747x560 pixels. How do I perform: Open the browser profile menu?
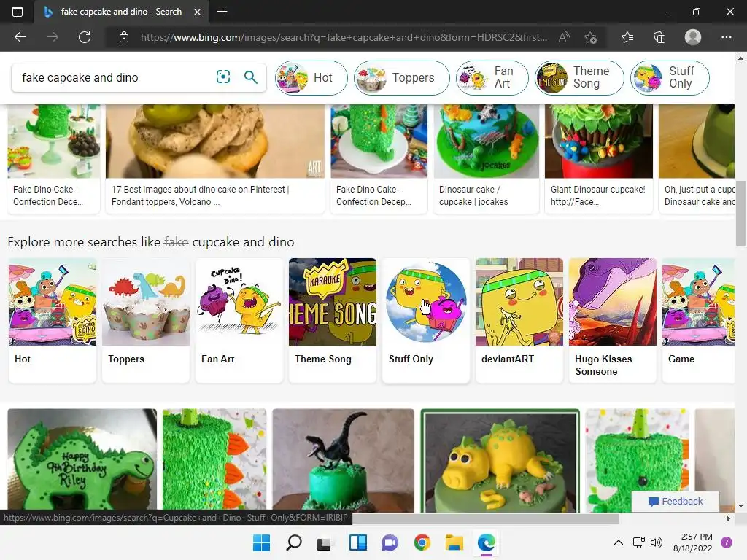pos(693,37)
